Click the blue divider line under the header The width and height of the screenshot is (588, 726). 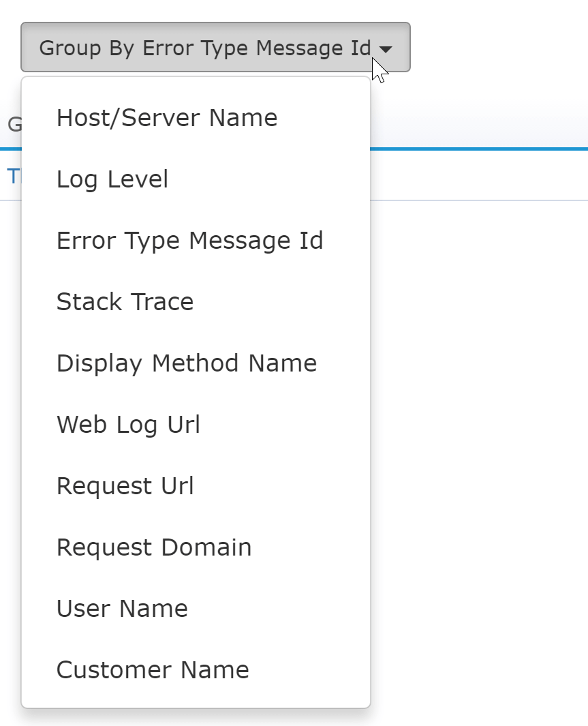pyautogui.click(x=479, y=149)
